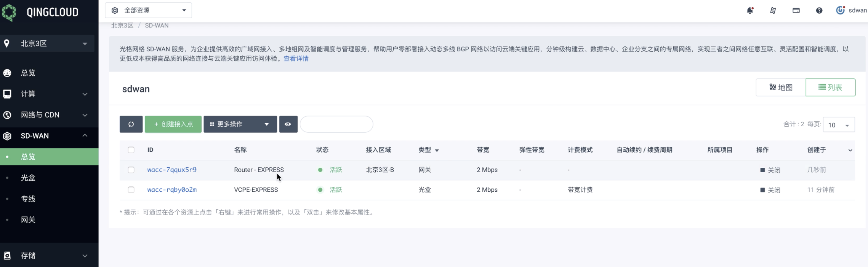
Task: Toggle the eye column visibility button
Action: pyautogui.click(x=288, y=124)
